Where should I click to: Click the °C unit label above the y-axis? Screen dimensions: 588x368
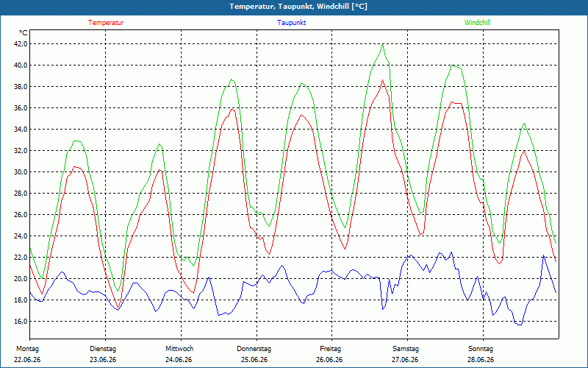(24, 33)
